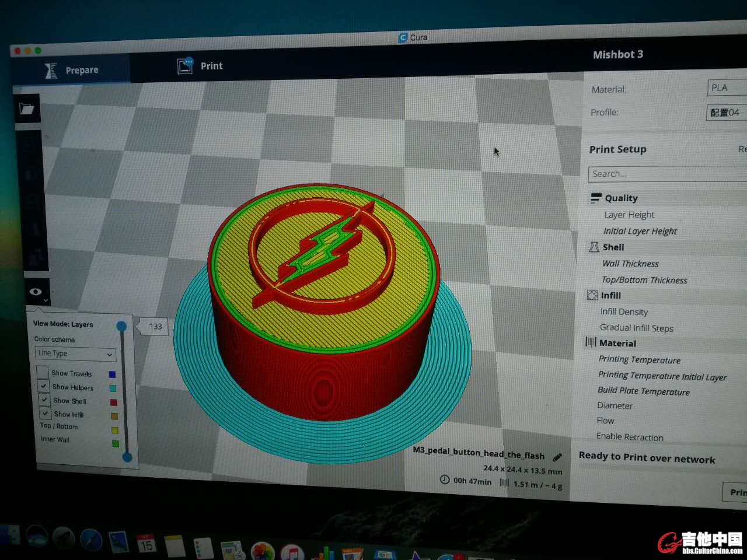Open the Reminders app in the Dock

204,548
